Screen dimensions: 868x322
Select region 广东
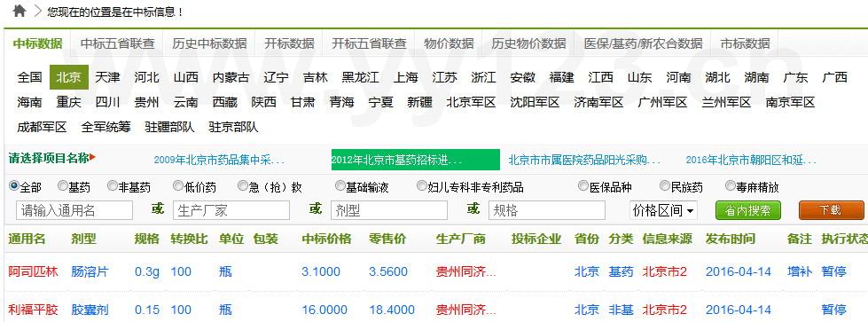pos(795,77)
